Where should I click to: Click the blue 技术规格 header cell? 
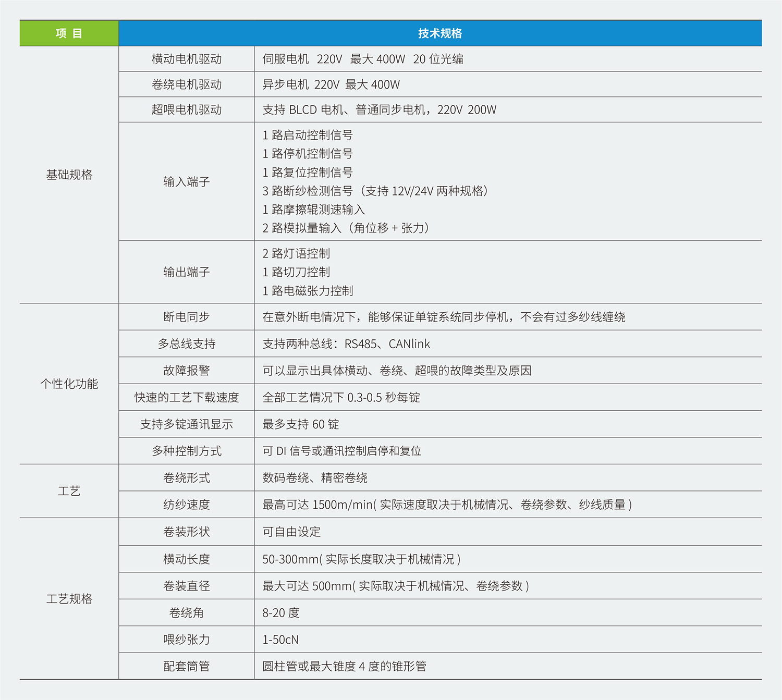coord(439,33)
